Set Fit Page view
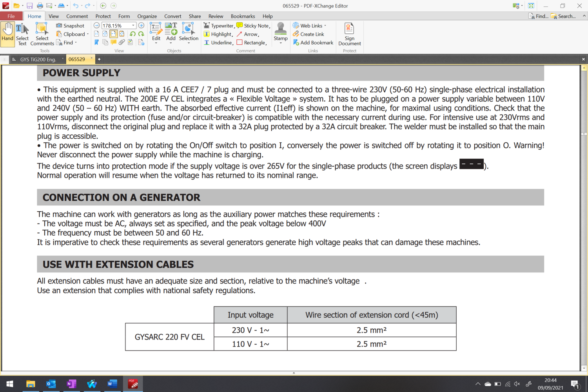 pyautogui.click(x=105, y=34)
